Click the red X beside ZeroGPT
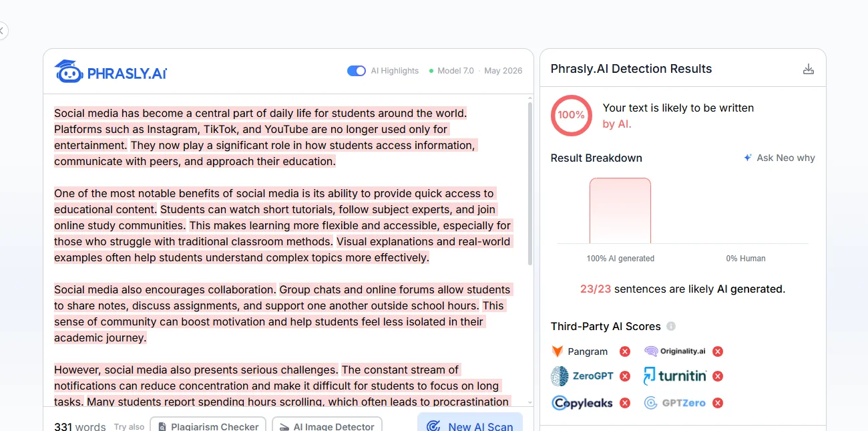 click(x=625, y=376)
